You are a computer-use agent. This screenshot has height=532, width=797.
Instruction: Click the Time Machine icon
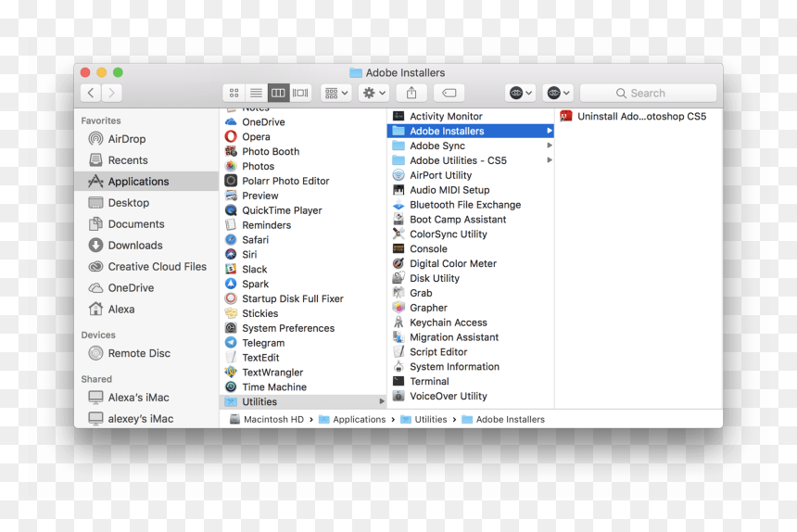[231, 387]
